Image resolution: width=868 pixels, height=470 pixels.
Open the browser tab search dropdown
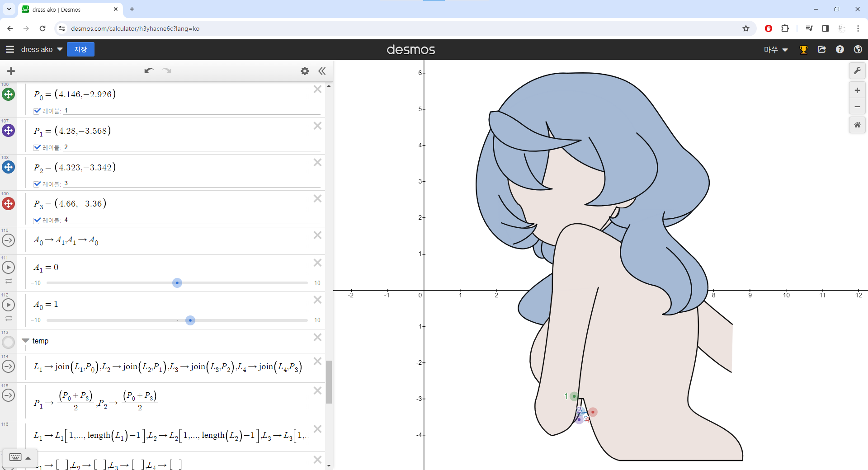click(9, 9)
